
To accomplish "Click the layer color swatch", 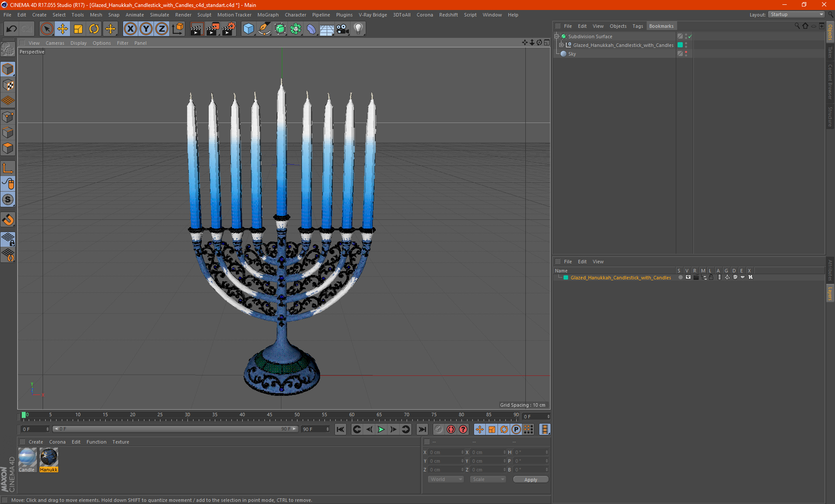I will point(566,278).
